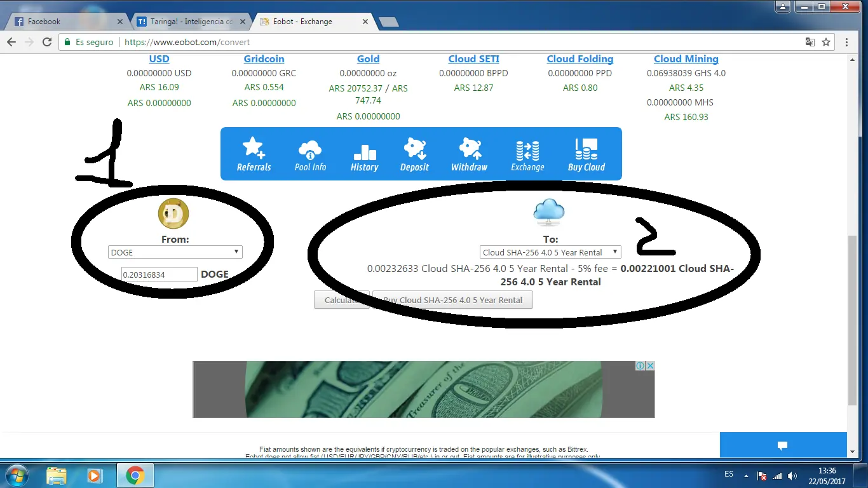Reload the page with refresh icon
This screenshot has width=868, height=488.
pyautogui.click(x=46, y=42)
